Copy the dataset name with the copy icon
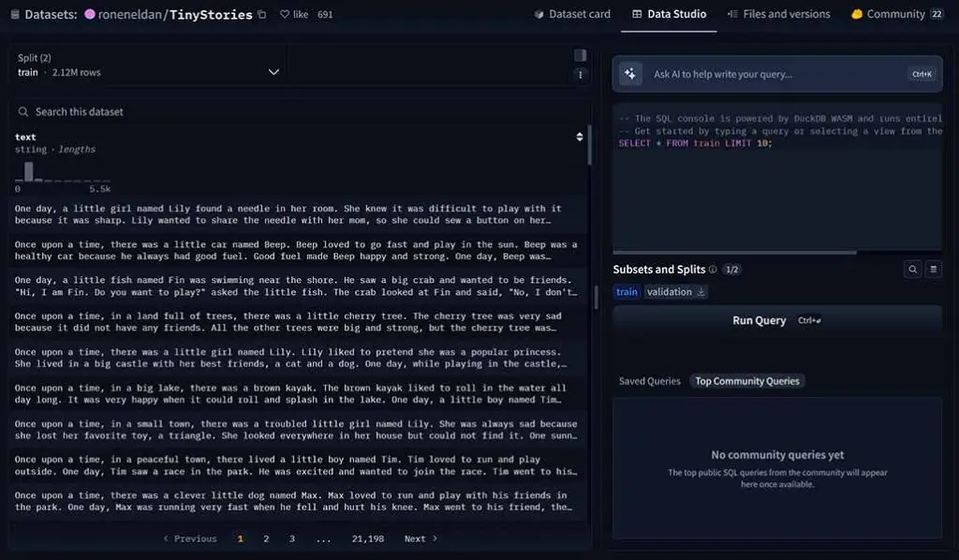959x560 pixels. click(x=262, y=14)
